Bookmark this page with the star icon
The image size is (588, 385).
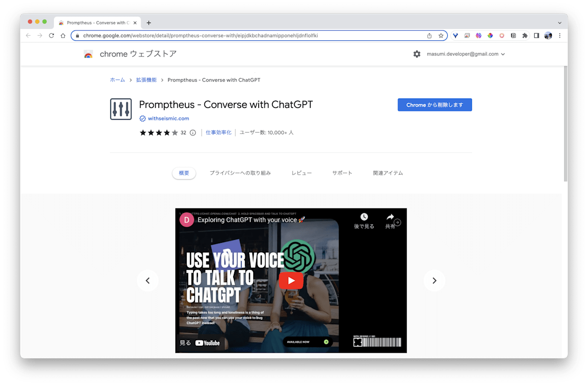point(441,35)
